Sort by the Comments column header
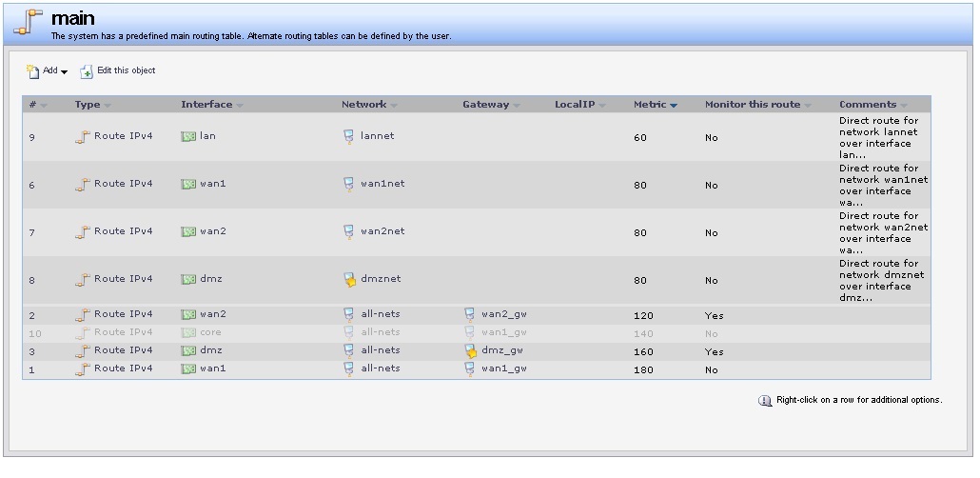 (873, 105)
